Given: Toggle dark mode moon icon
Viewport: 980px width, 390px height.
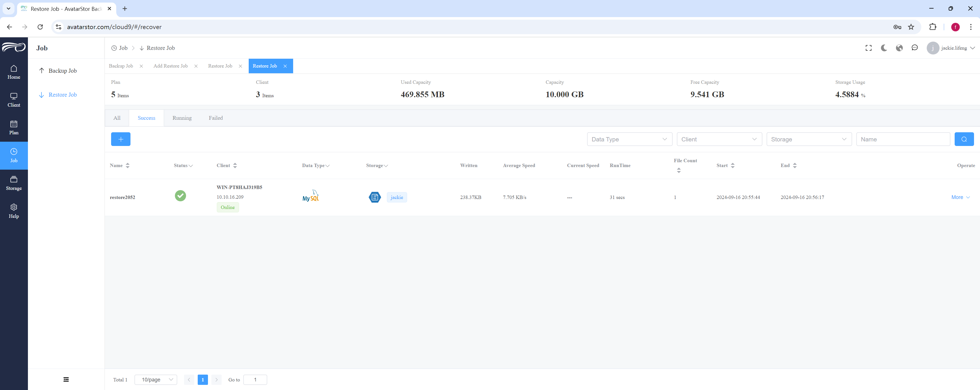Looking at the screenshot, I should pyautogui.click(x=884, y=48).
